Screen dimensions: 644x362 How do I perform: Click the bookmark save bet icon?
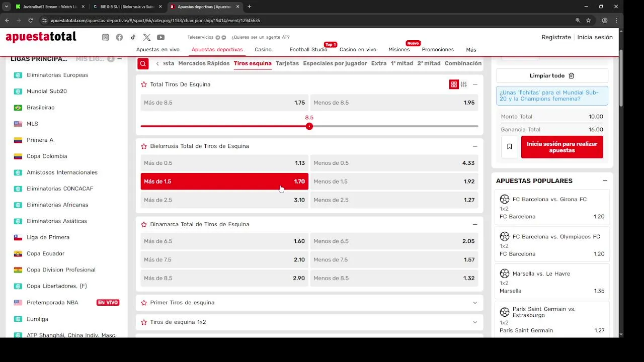(x=509, y=147)
